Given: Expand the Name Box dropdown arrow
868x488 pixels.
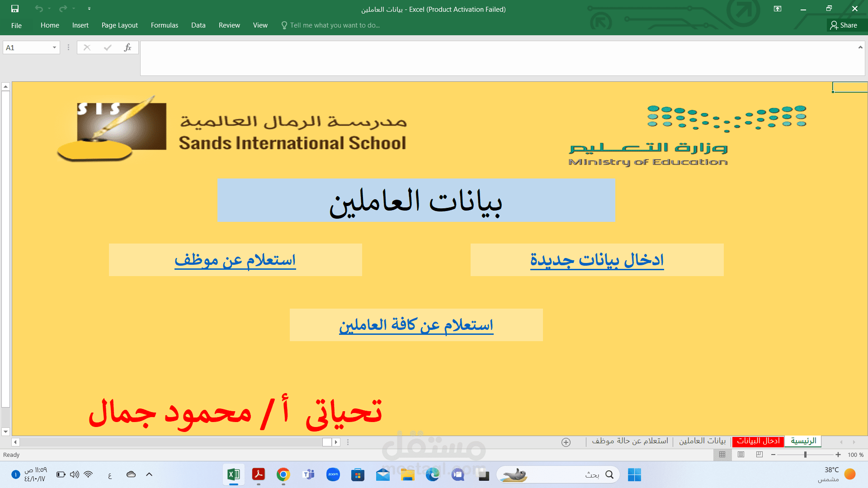Looking at the screenshot, I should coord(54,47).
